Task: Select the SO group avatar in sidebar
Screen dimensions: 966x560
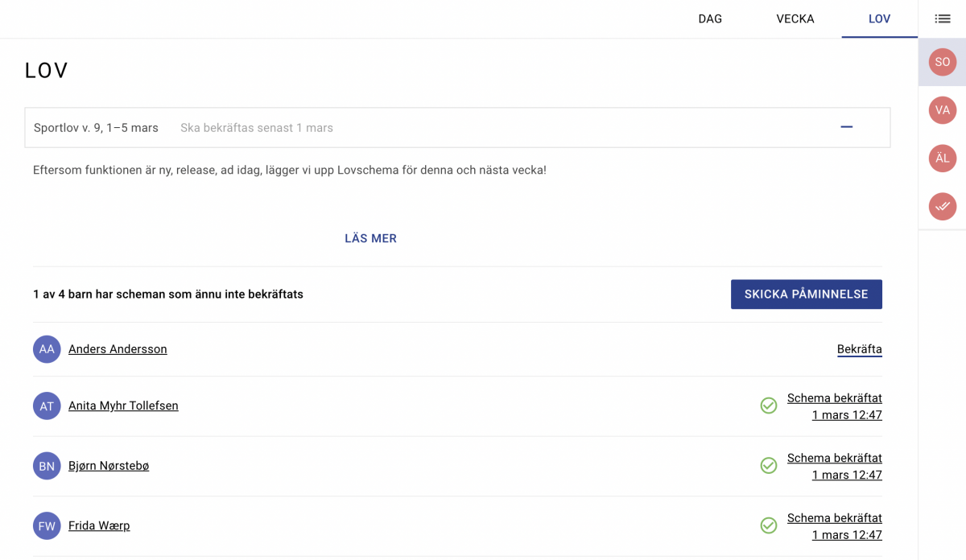Action: point(942,62)
